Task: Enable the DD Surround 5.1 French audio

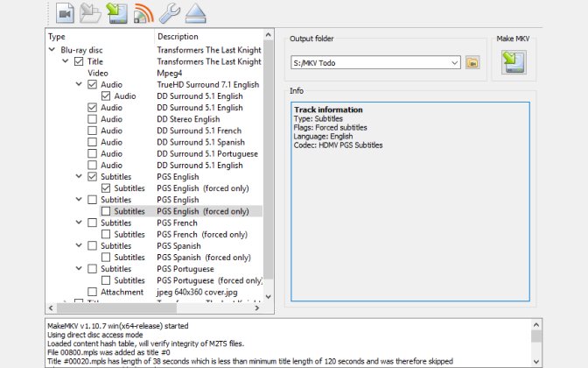Action: click(92, 131)
